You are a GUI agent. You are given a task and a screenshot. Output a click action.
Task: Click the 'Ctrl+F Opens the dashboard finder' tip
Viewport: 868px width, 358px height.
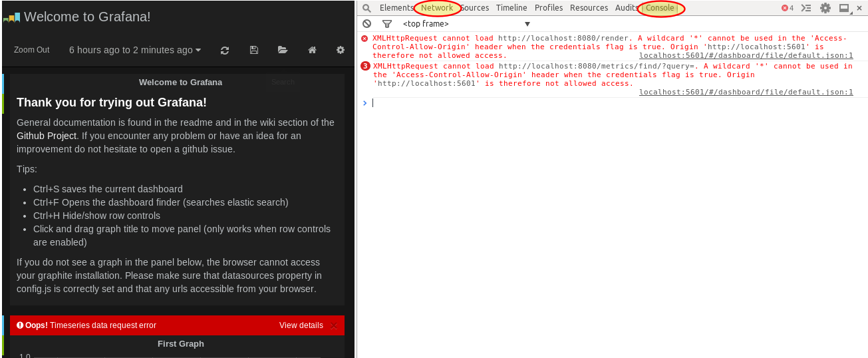click(161, 202)
